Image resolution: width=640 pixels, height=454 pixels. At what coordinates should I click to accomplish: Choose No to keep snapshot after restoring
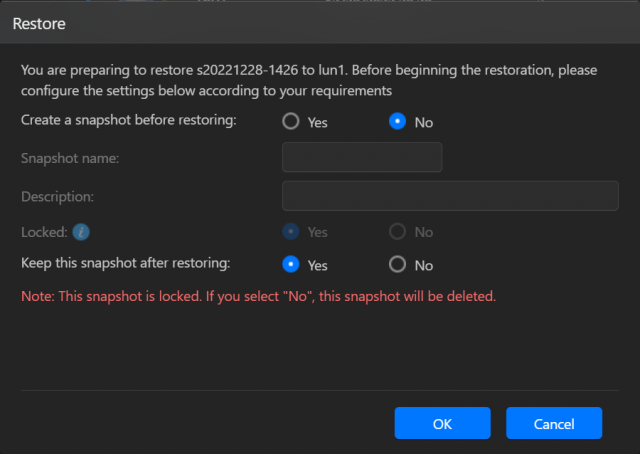(x=398, y=265)
